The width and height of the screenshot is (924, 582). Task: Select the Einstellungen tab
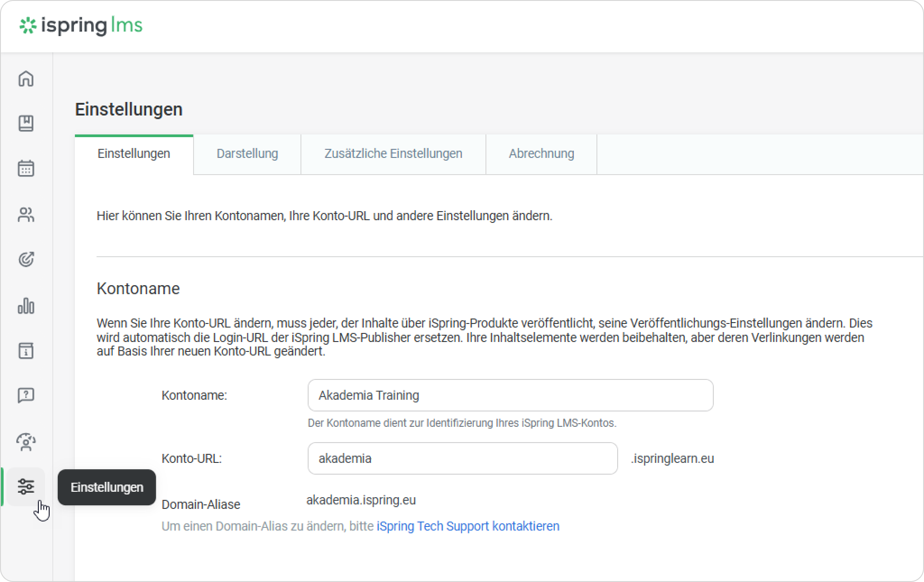(134, 154)
